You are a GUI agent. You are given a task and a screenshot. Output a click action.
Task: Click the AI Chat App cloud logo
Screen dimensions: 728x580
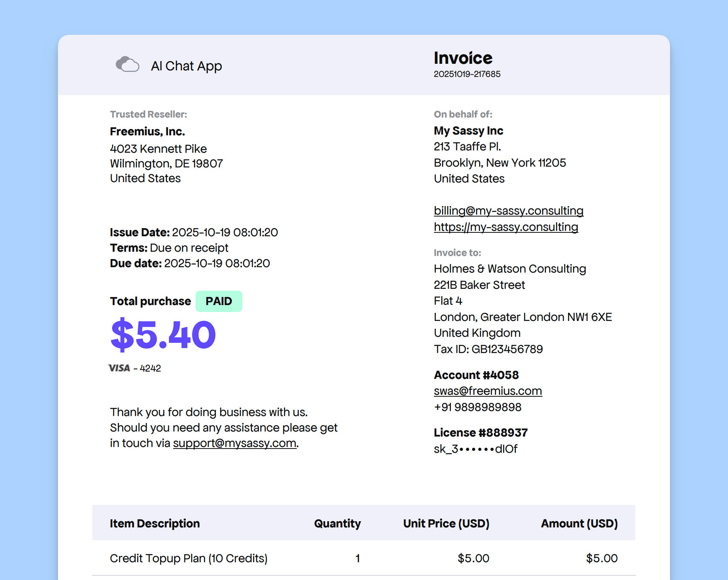click(127, 65)
